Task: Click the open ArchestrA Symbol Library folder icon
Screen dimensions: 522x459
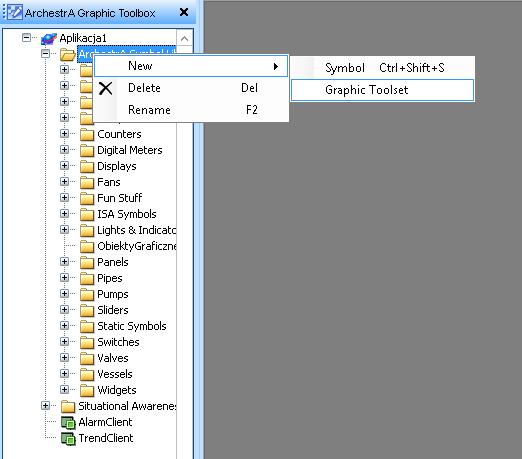Action: (x=68, y=54)
